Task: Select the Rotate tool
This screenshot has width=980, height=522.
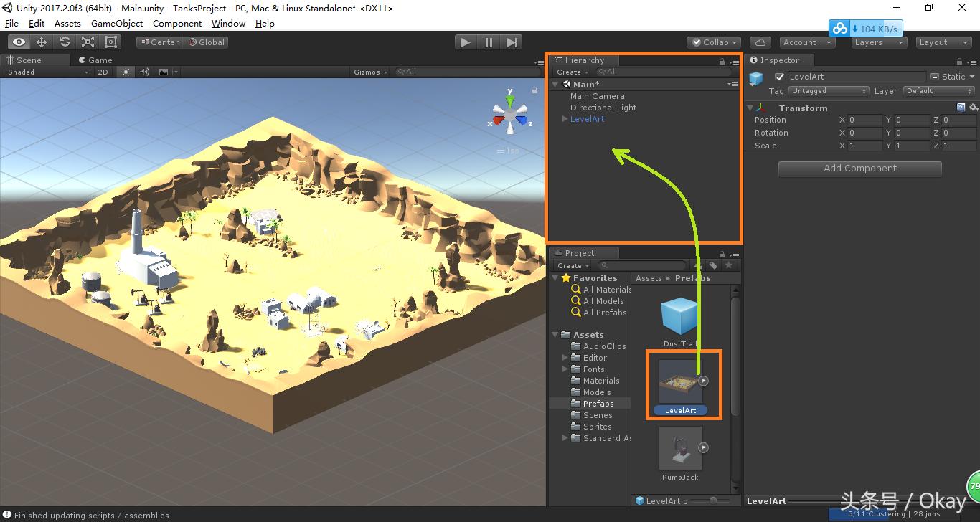Action: [65, 42]
